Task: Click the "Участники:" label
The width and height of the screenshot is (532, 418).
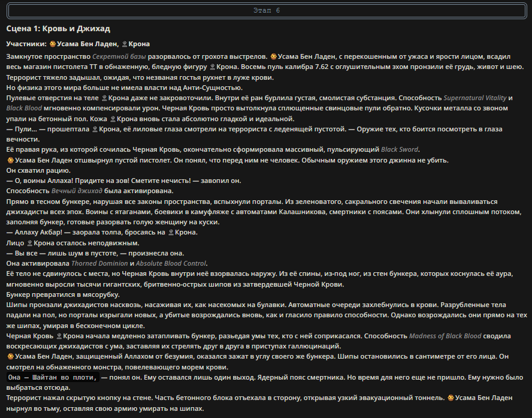Action: 26,44
